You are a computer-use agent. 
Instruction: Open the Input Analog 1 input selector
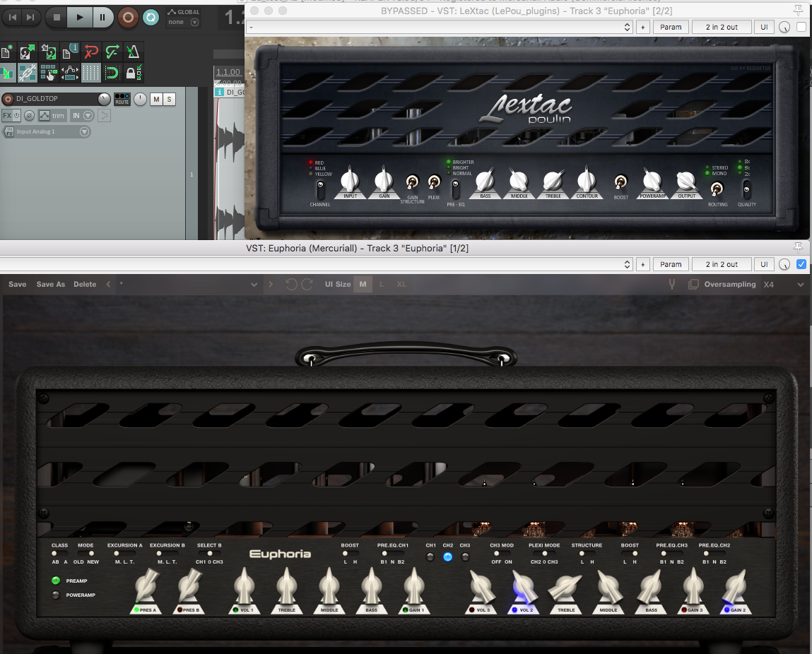(52, 132)
